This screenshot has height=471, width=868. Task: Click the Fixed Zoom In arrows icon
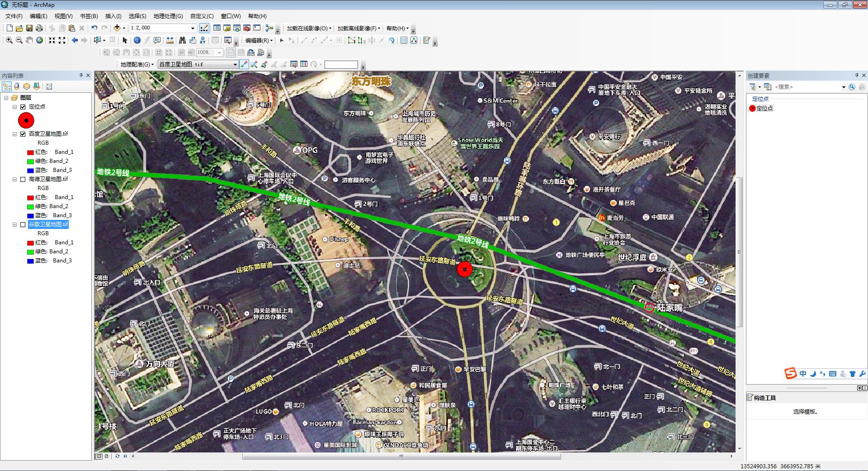pyautogui.click(x=52, y=40)
